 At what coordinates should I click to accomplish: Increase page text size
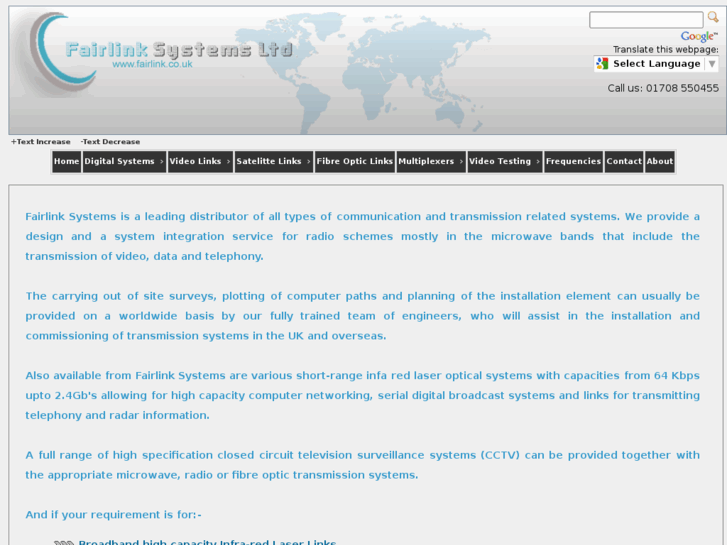click(41, 142)
